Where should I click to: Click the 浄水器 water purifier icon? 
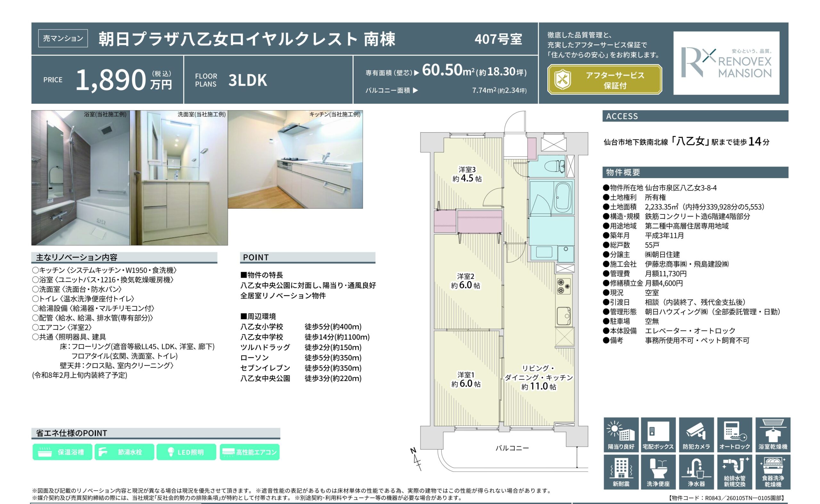coord(696,472)
